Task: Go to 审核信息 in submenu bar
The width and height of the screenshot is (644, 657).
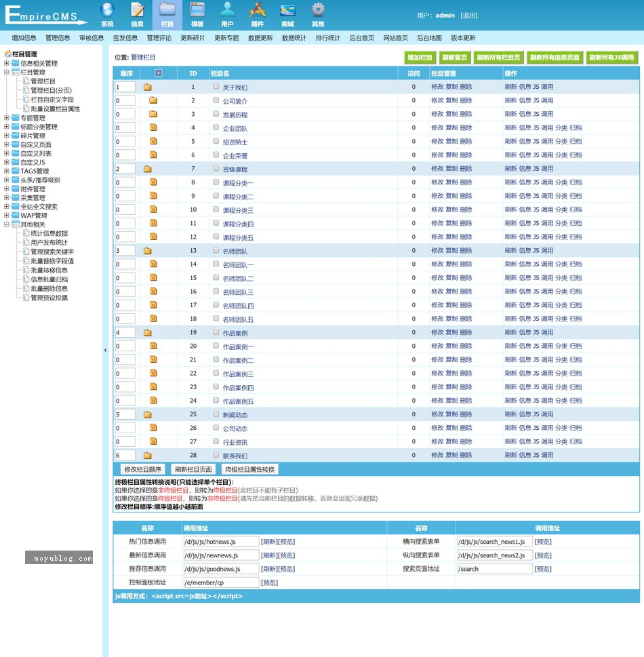Action: coord(92,38)
